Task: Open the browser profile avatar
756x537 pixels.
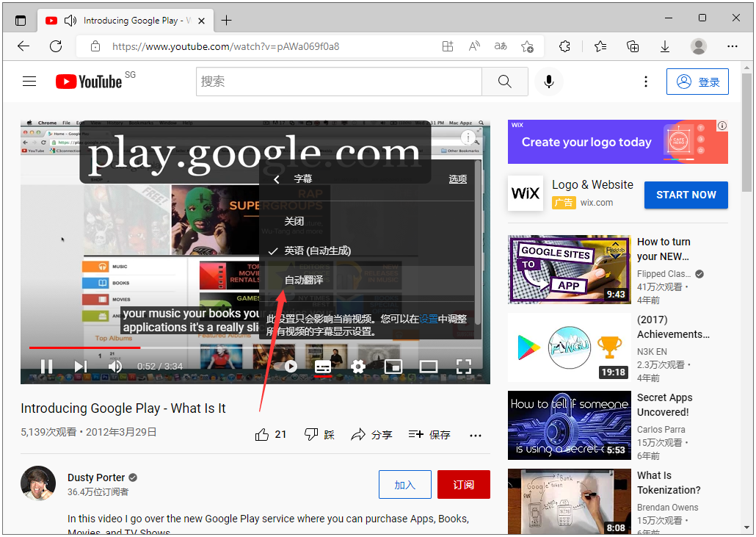Action: point(698,46)
